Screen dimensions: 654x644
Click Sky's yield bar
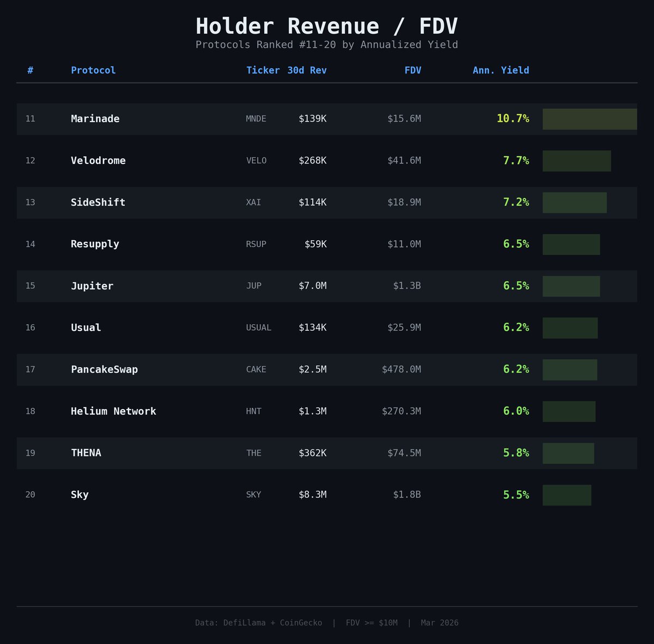pyautogui.click(x=567, y=495)
